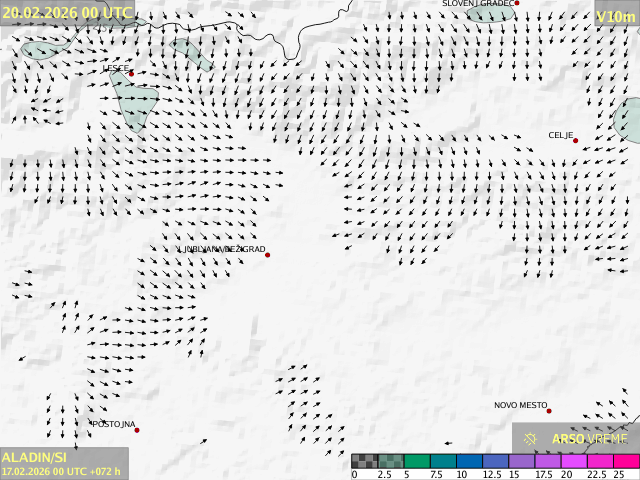
Task: Click the Celje station marker dot
Action: click(576, 141)
